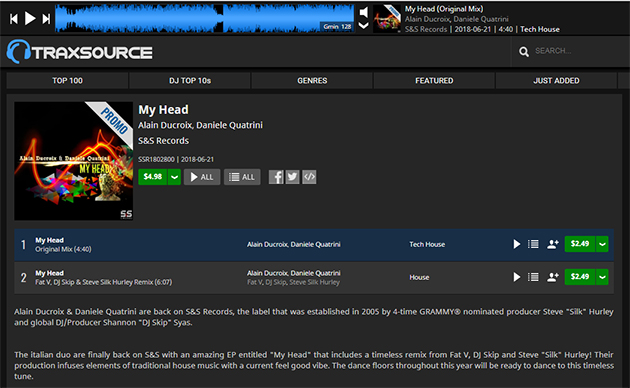View the My Head release cover art
Viewport: 630px width, 388px height.
(x=74, y=161)
